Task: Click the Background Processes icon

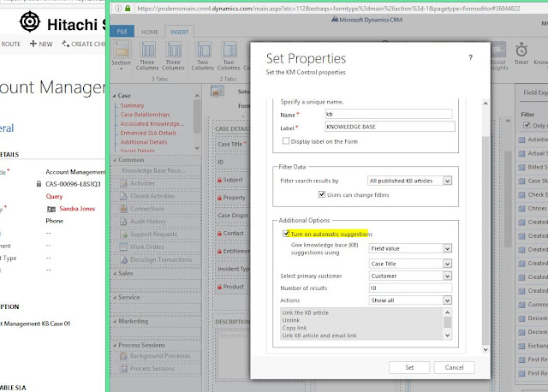Action: (x=123, y=356)
